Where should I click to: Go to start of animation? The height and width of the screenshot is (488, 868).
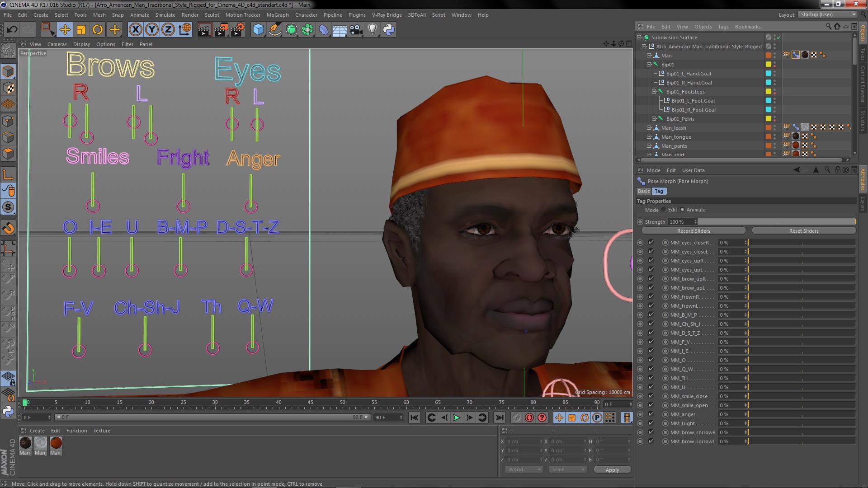pos(414,418)
